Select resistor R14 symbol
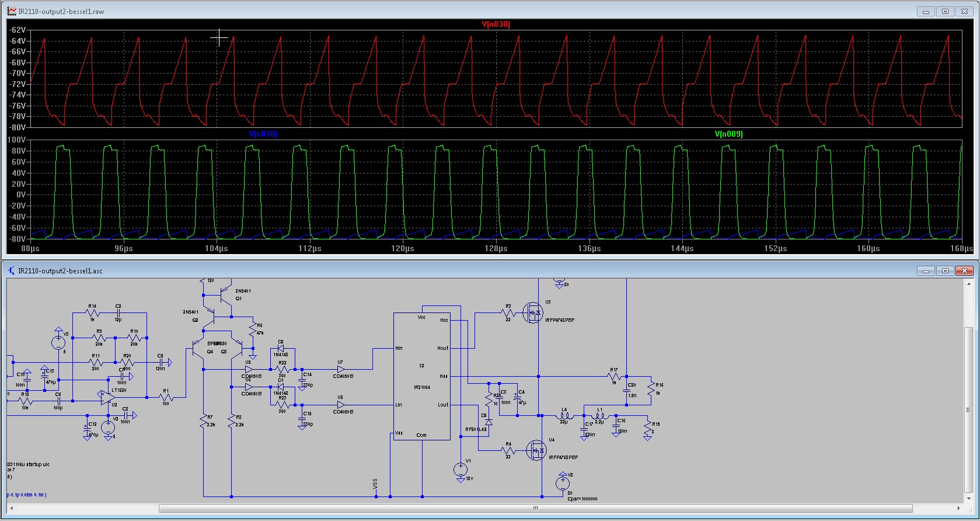This screenshot has width=980, height=521. (92, 313)
